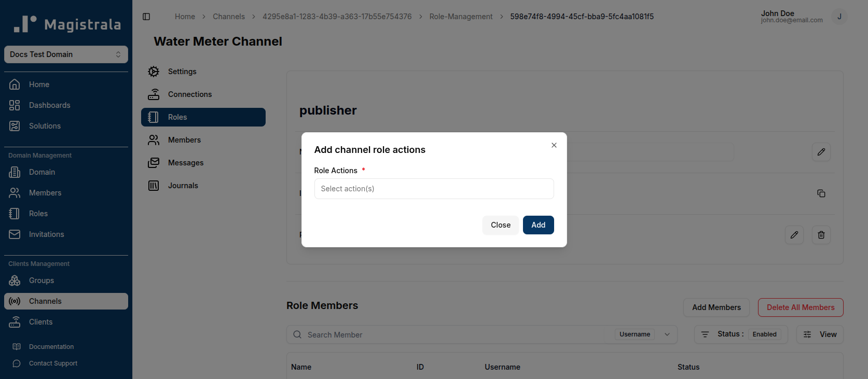
Task: Click the Status column header
Action: point(688,367)
